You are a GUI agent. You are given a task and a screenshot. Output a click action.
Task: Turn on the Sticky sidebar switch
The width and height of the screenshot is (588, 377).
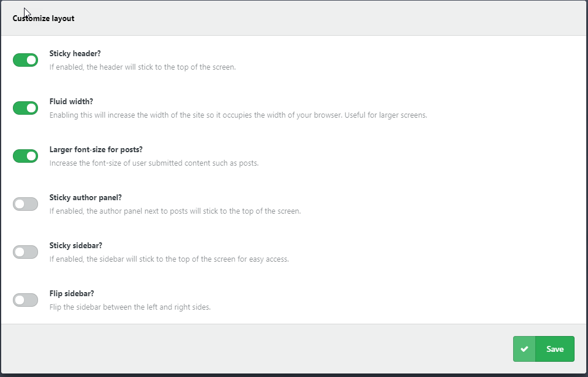(25, 252)
